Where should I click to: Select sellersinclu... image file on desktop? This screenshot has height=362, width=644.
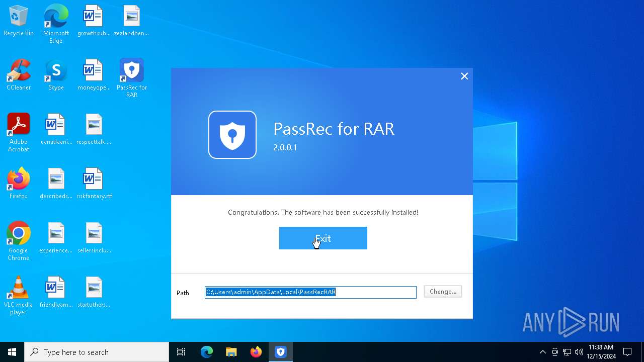click(94, 238)
